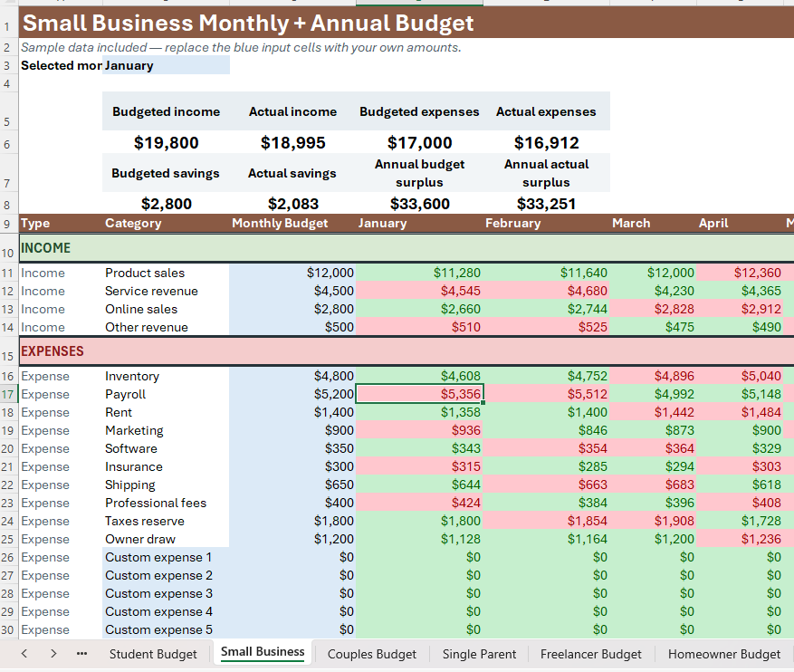Select Online sales February value $2,744
This screenshot has height=672, width=794.
(546, 310)
